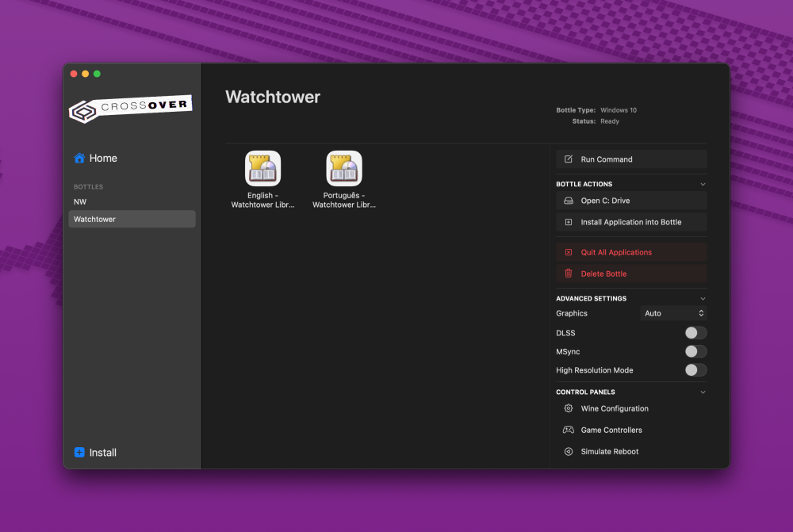Enable the DLSS toggle switch
793x532 pixels.
(x=695, y=333)
